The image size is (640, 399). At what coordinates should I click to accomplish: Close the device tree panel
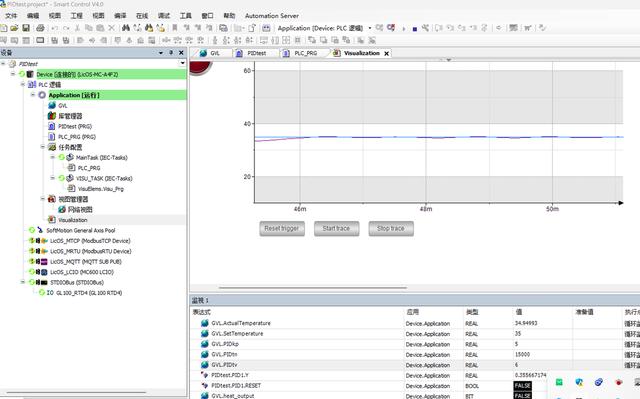[x=181, y=53]
